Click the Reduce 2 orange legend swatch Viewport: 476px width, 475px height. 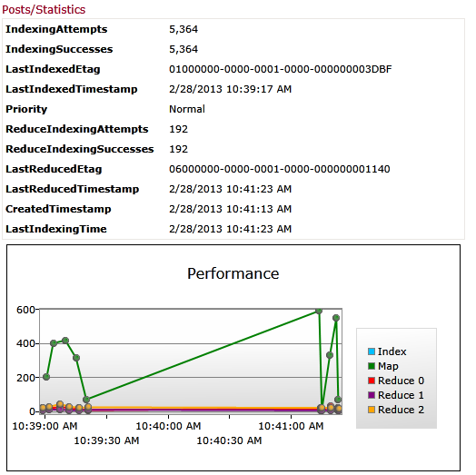(x=372, y=410)
